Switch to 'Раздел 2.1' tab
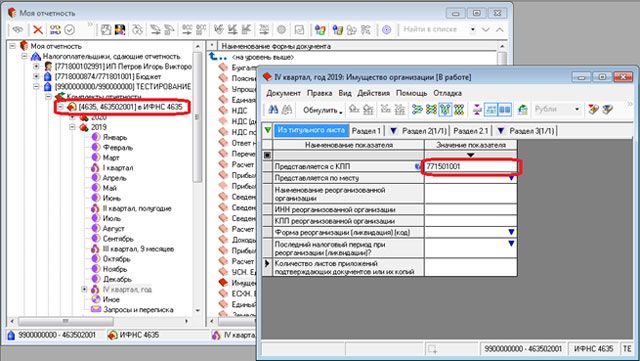 [x=471, y=131]
